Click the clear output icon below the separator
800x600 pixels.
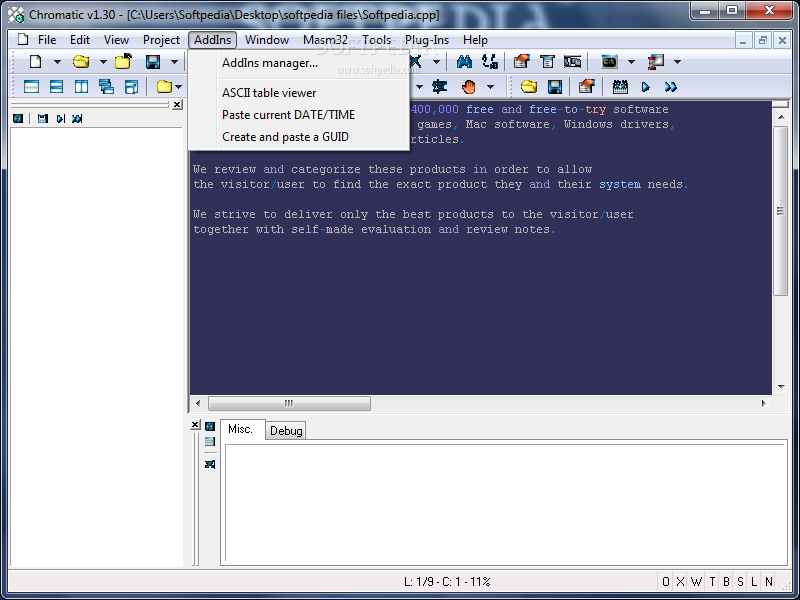pyautogui.click(x=210, y=464)
